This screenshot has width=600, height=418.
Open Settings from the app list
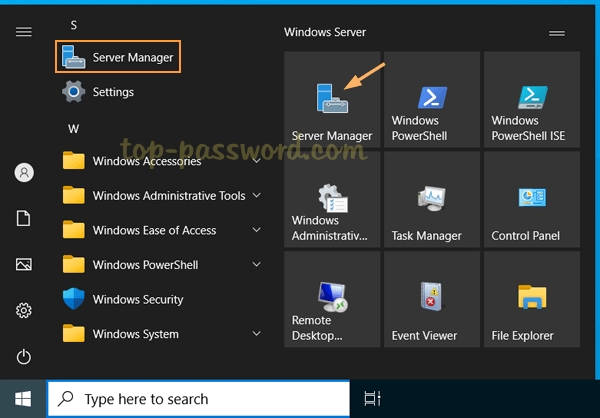point(112,92)
